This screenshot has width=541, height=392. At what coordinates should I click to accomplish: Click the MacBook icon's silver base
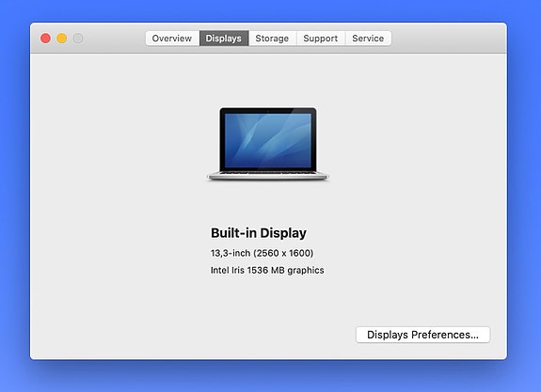coord(268,176)
